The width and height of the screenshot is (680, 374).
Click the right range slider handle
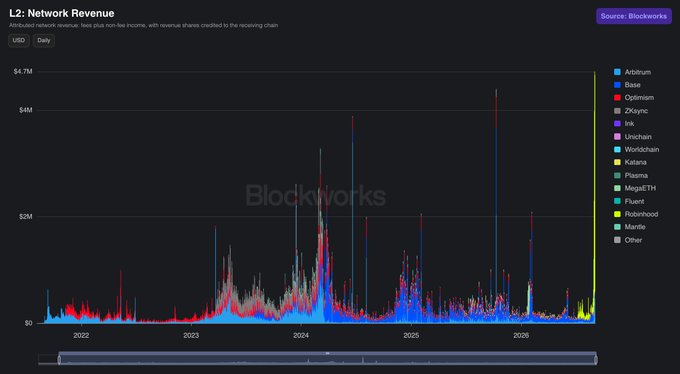596,359
